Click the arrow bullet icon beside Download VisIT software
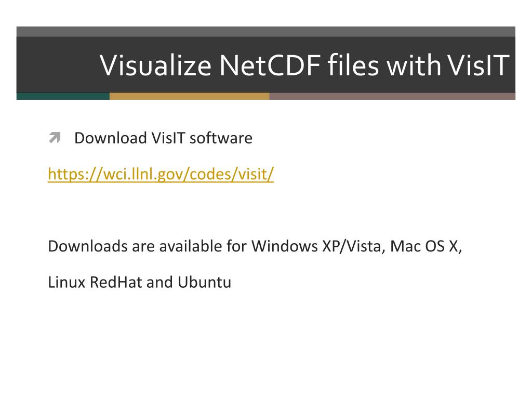The width and height of the screenshot is (532, 399). click(55, 137)
